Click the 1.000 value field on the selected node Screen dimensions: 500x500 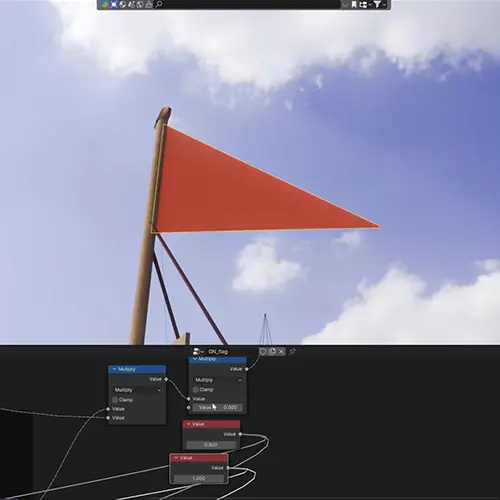click(x=199, y=478)
